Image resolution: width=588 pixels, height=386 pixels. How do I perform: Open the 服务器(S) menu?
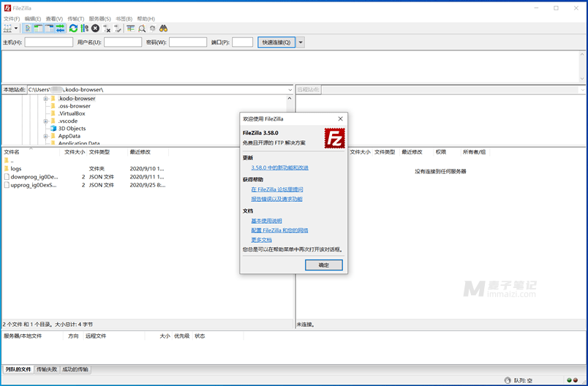[x=99, y=19]
